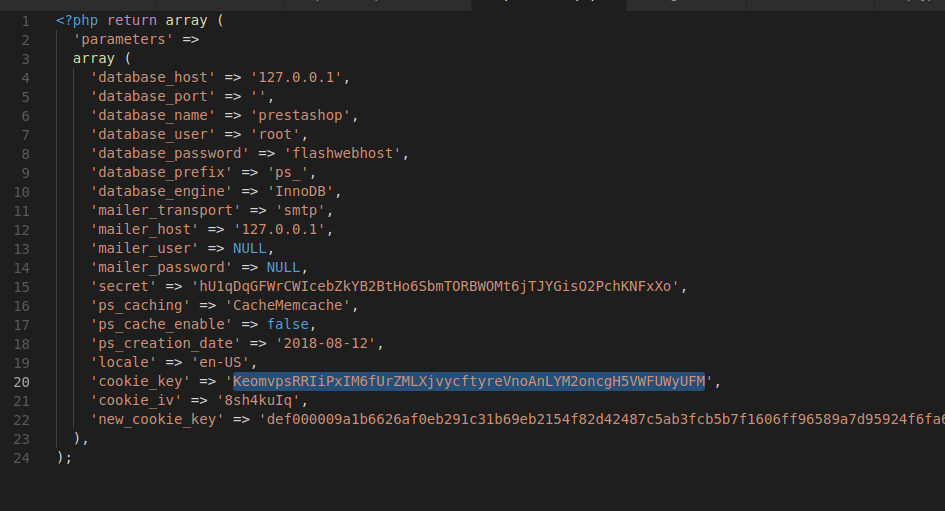Image resolution: width=945 pixels, height=511 pixels.
Task: Click the 'InnoDB' engine value
Action: 300,191
